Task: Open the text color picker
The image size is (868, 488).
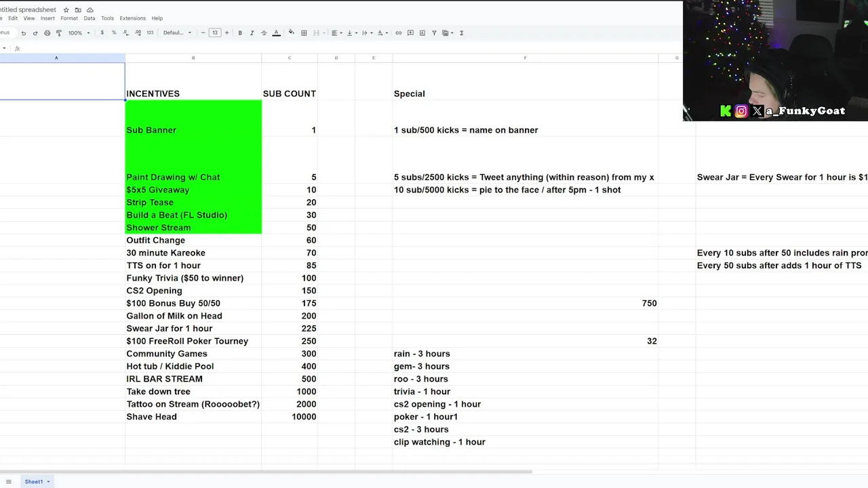Action: coord(276,33)
